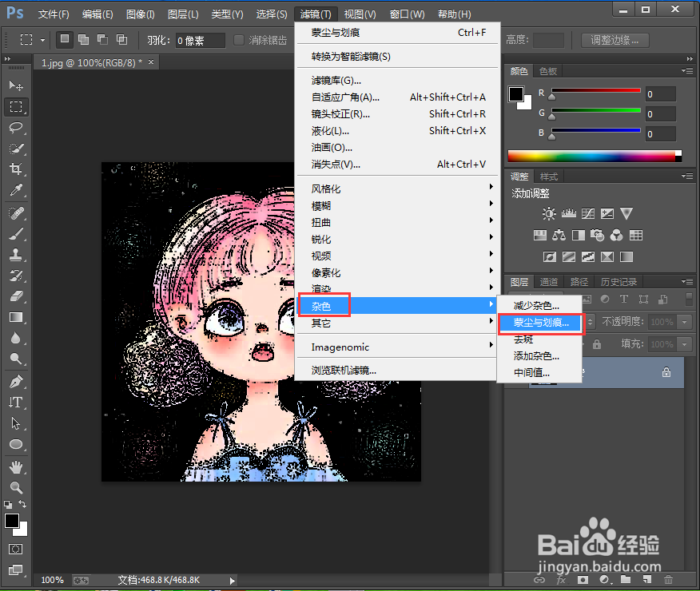Screen dimensions: 700x591
Task: Select the Move tool
Action: (x=16, y=85)
